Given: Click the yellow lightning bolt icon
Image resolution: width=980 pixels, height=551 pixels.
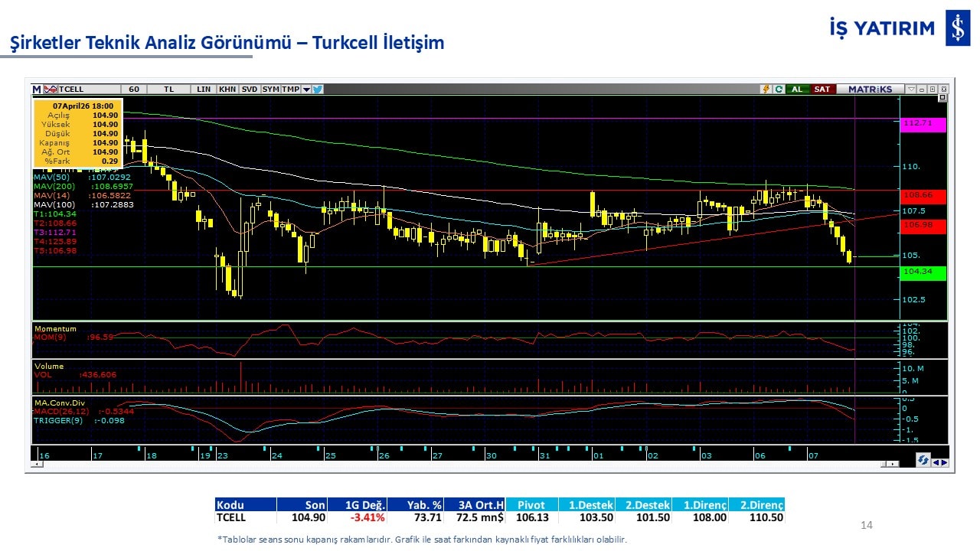Looking at the screenshot, I should 765,90.
